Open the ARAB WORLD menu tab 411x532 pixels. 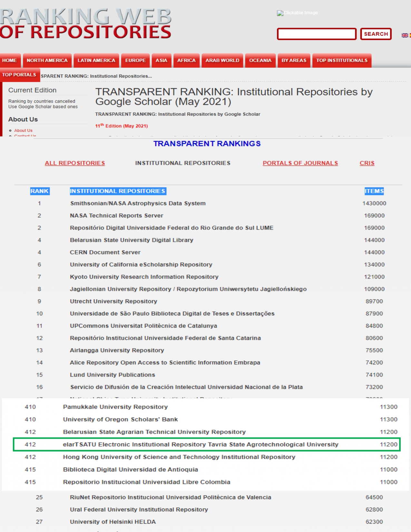pos(222,60)
